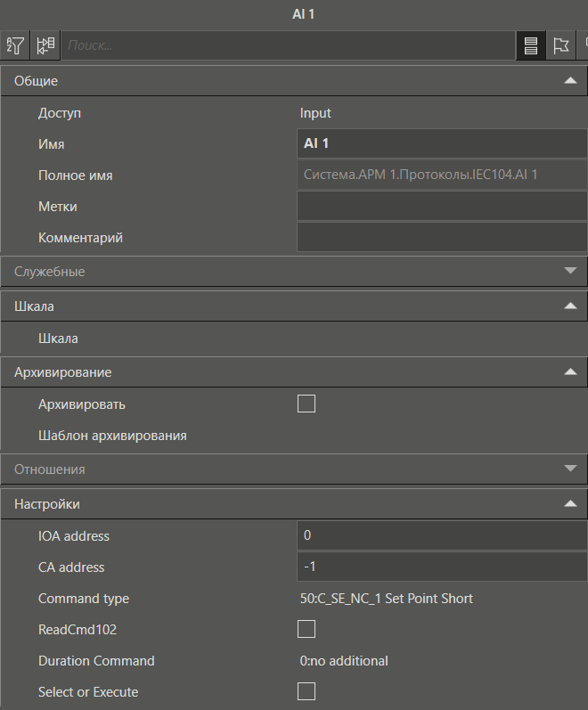The height and width of the screenshot is (710, 588).
Task: Collapse the Общие section
Action: coord(570,81)
